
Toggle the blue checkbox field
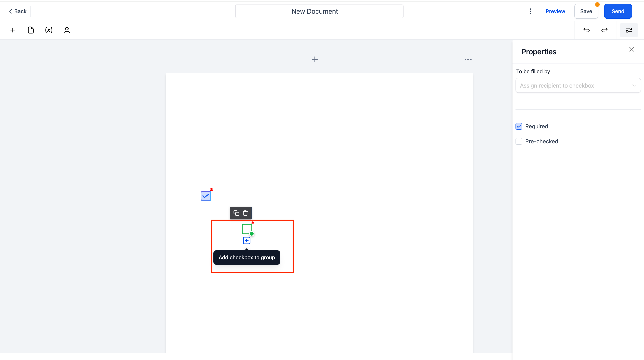(x=206, y=195)
